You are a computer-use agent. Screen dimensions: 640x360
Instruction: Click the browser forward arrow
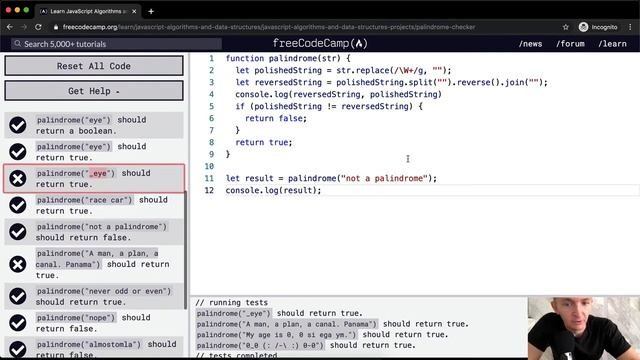pyautogui.click(x=24, y=27)
